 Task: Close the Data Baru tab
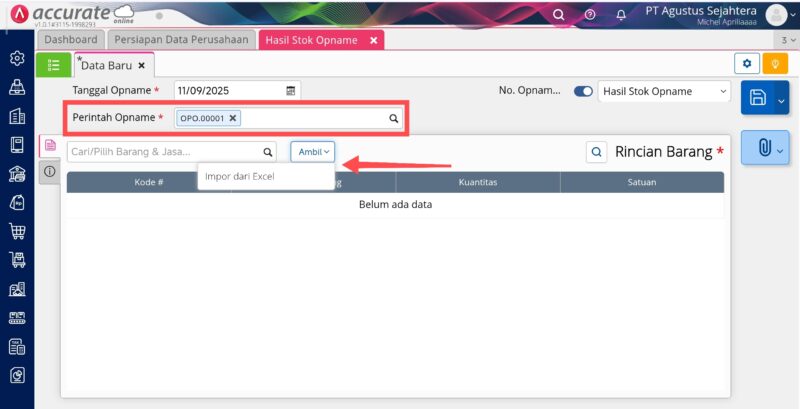(141, 65)
